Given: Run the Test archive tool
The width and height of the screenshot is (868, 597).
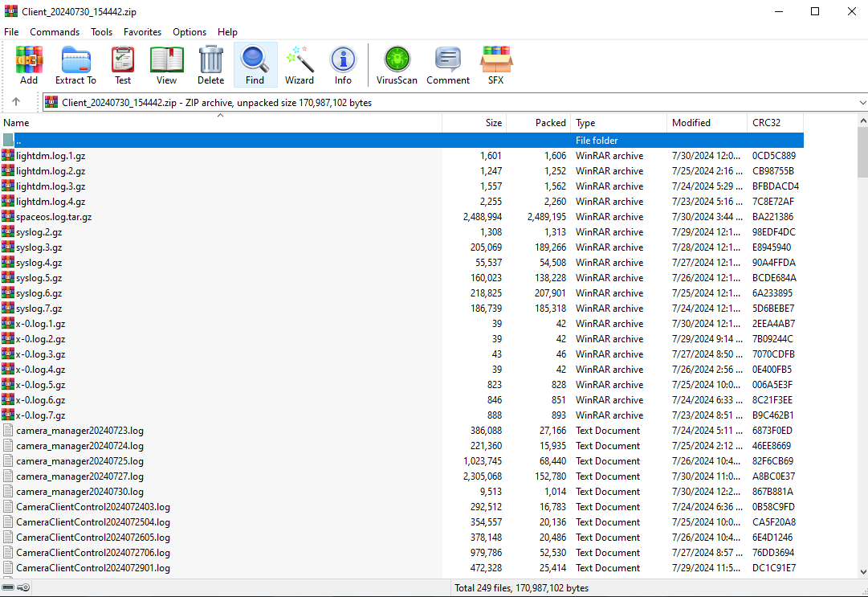Looking at the screenshot, I should point(123,65).
